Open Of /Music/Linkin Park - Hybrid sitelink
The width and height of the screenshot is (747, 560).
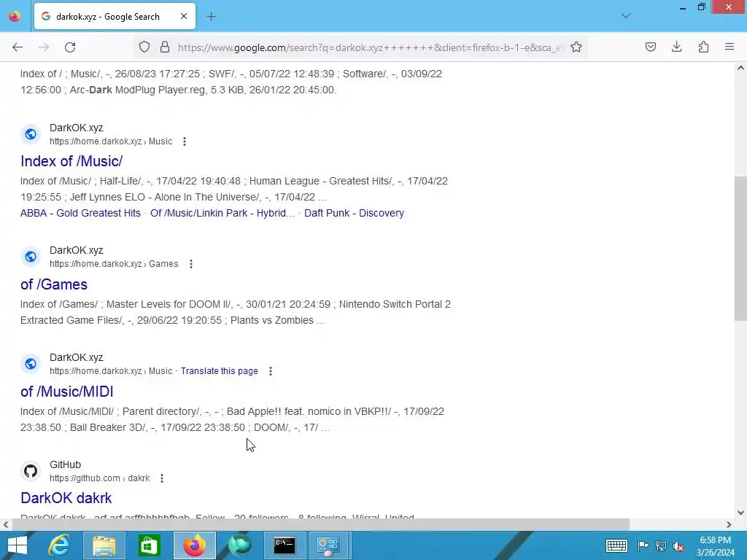[222, 213]
